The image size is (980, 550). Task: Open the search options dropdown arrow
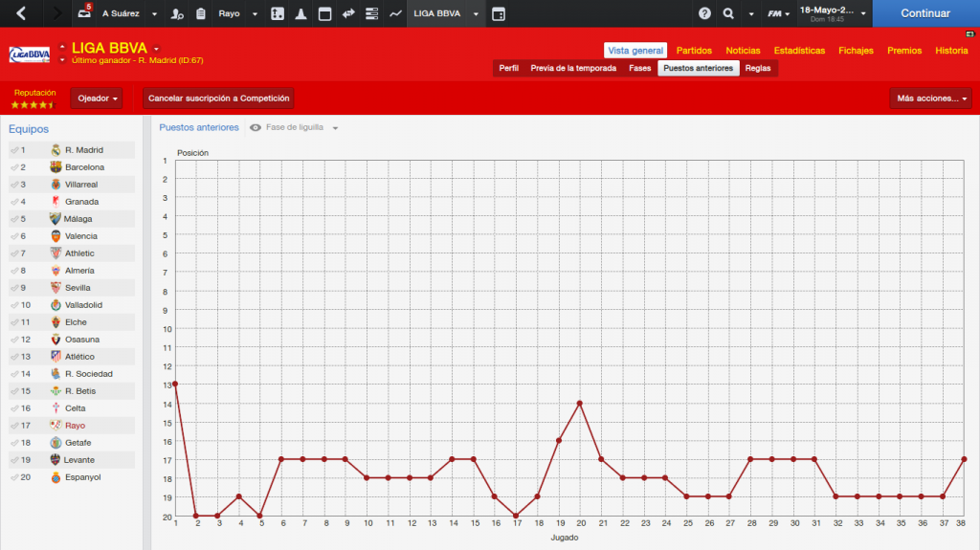(x=750, y=13)
